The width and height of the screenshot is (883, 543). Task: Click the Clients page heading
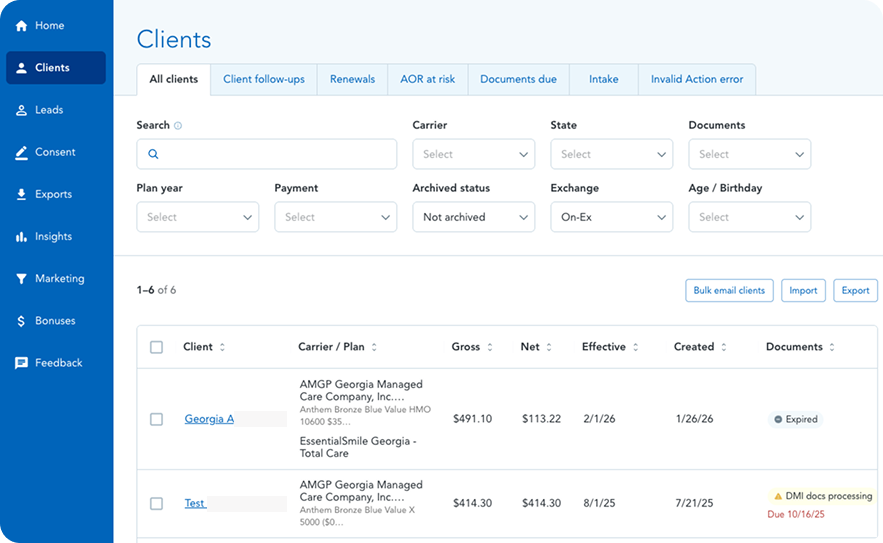click(x=174, y=39)
